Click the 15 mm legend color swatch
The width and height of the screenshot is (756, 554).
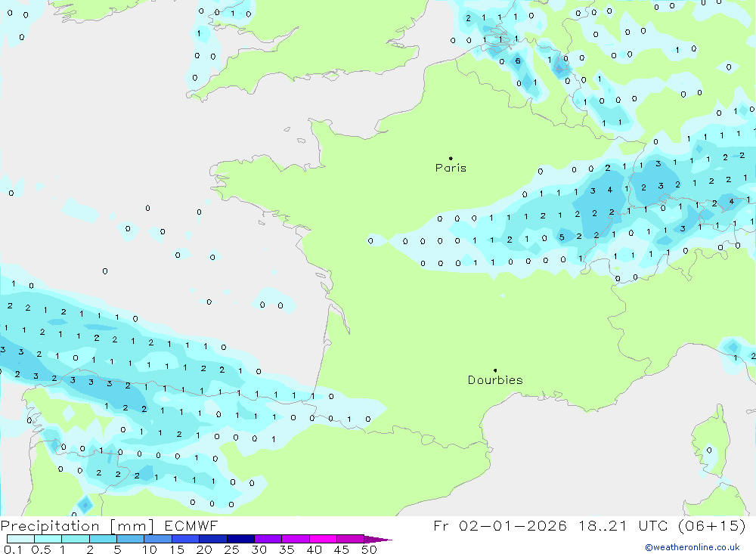point(185,539)
